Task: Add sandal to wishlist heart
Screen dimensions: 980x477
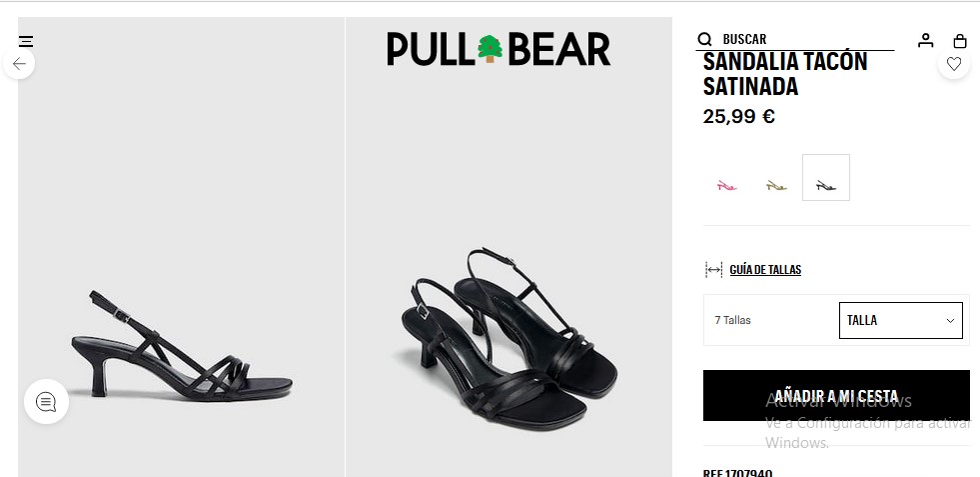Action: coord(954,64)
